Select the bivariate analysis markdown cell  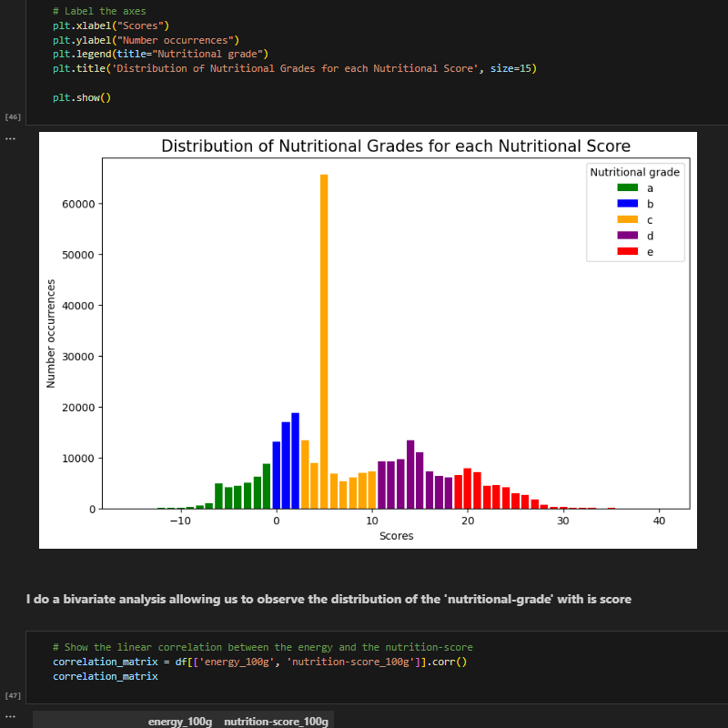329,599
